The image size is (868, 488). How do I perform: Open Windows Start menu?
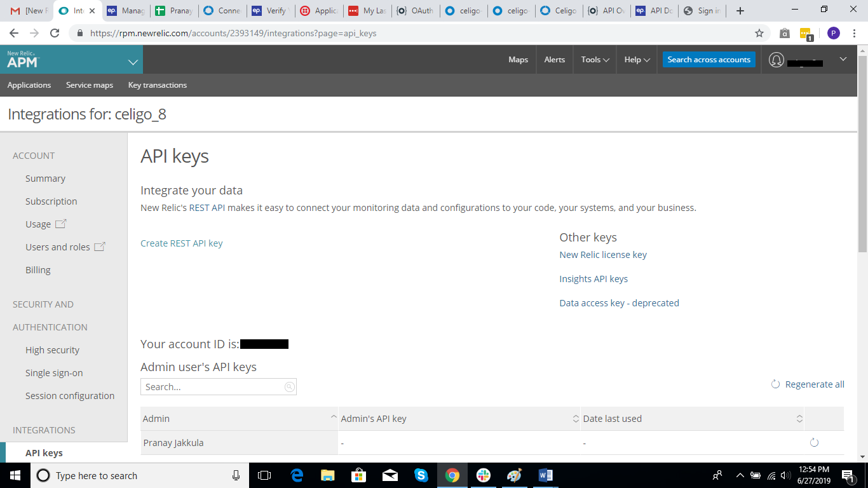(15, 475)
